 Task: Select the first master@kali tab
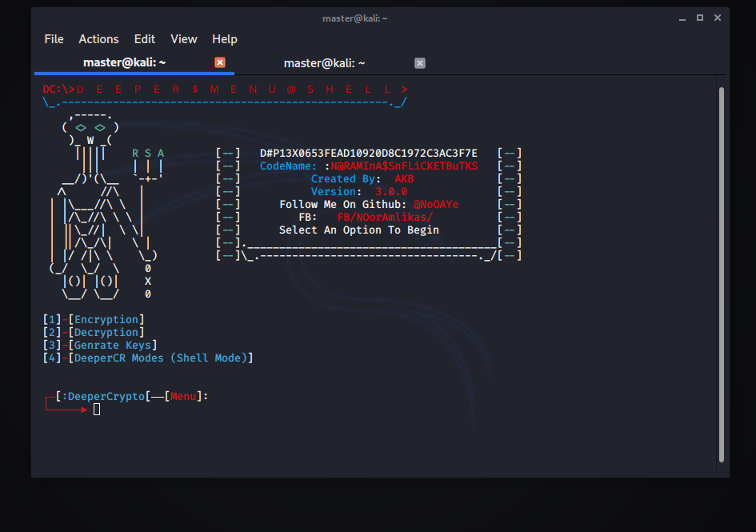coord(134,62)
